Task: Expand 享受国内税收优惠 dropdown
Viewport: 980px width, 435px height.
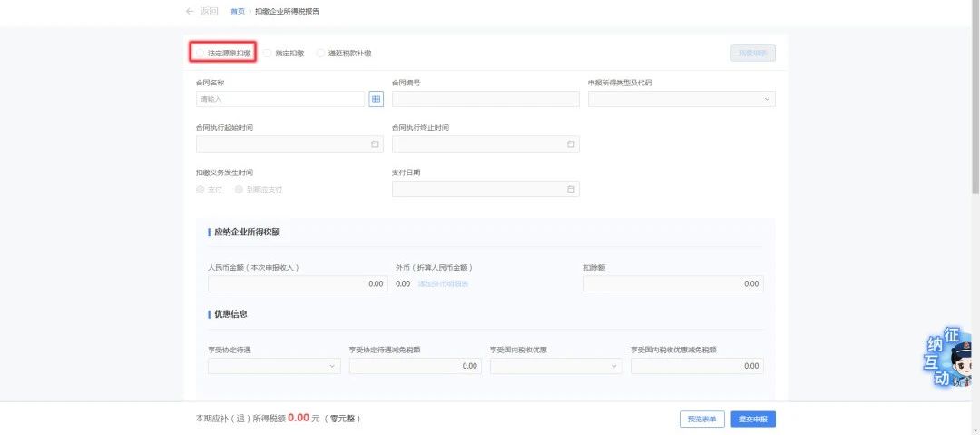Action: click(556, 366)
